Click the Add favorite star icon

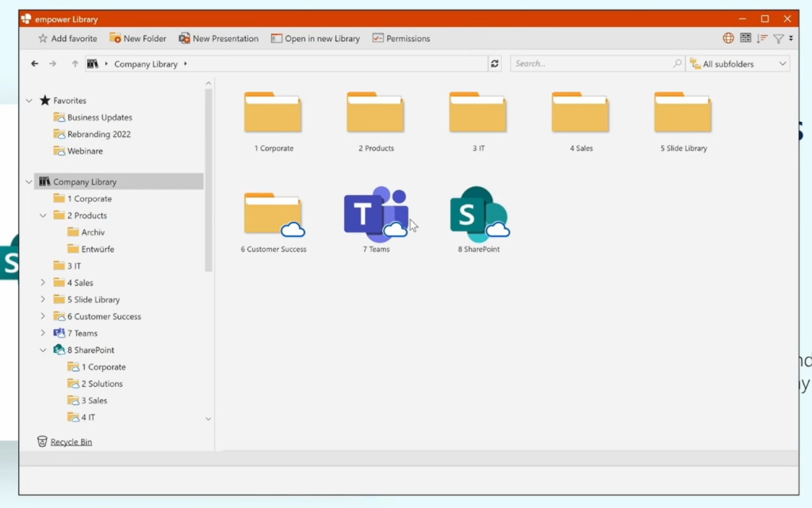43,38
